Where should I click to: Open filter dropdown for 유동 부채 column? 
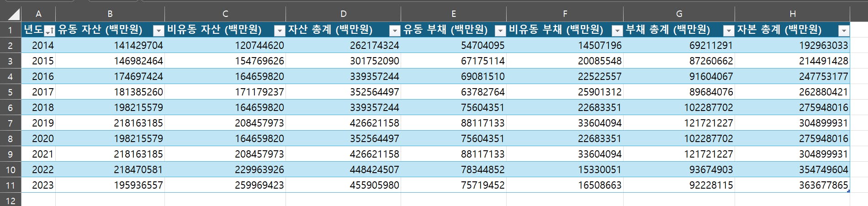[500, 31]
